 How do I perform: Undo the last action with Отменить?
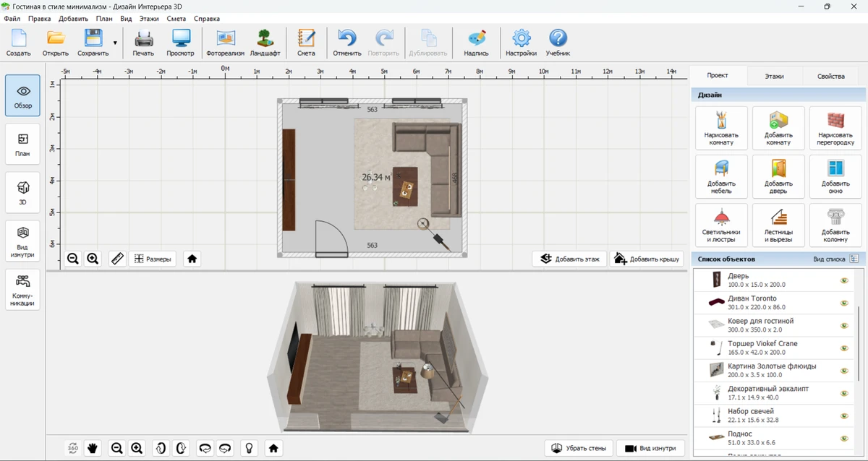coord(347,43)
